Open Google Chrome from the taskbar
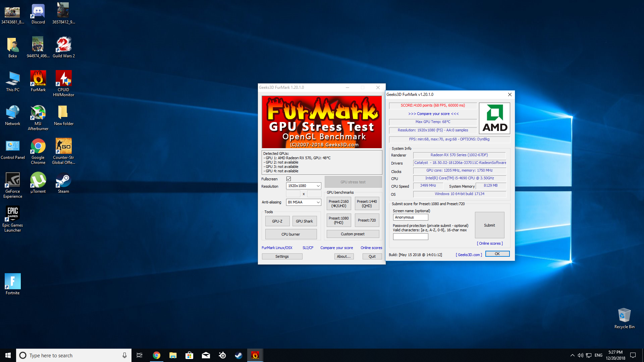 pyautogui.click(x=157, y=355)
